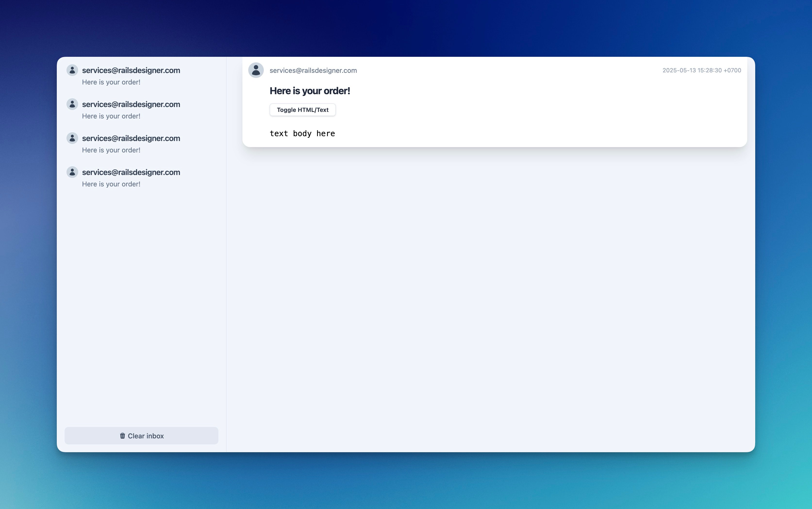Image resolution: width=812 pixels, height=509 pixels.
Task: Click the avatar icon of the third inbox email
Action: click(x=72, y=138)
